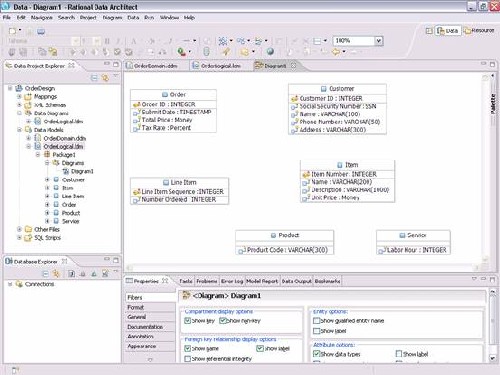Viewport: 500px width, 375px height.
Task: Select the Documentation properties section
Action: [150, 327]
